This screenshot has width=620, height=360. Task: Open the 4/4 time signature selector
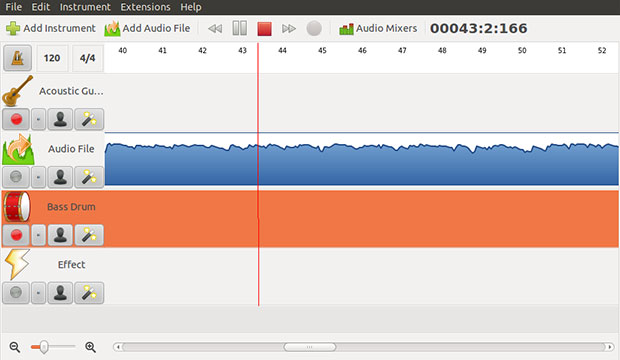(87, 58)
